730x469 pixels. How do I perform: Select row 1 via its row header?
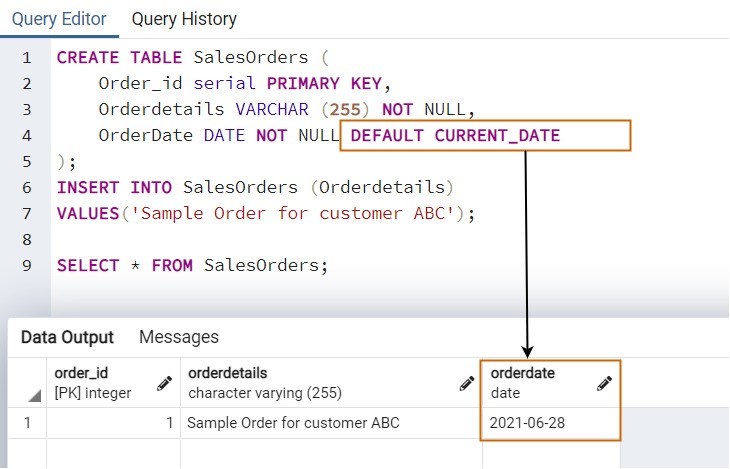(27, 423)
